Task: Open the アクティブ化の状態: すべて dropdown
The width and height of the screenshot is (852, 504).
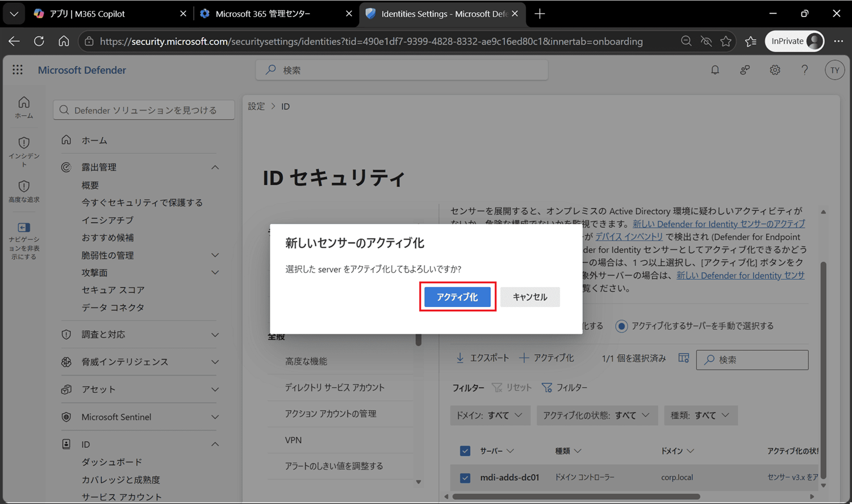Action: click(597, 415)
